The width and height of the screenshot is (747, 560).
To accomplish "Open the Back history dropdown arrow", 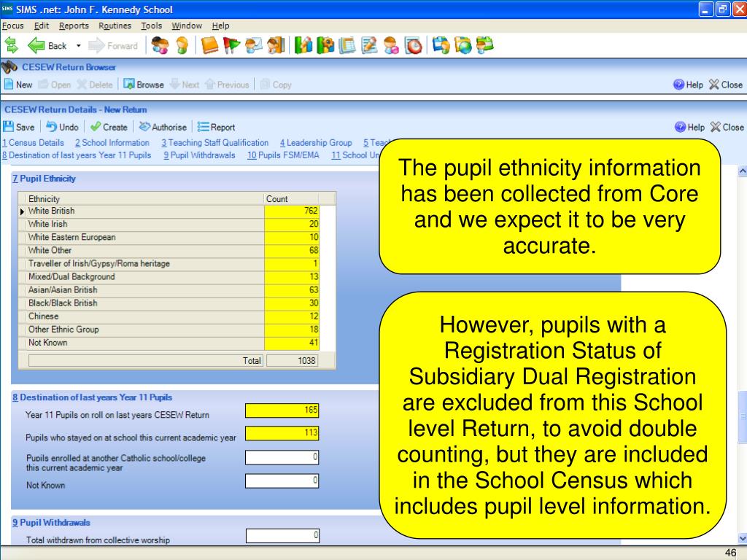I will point(78,46).
